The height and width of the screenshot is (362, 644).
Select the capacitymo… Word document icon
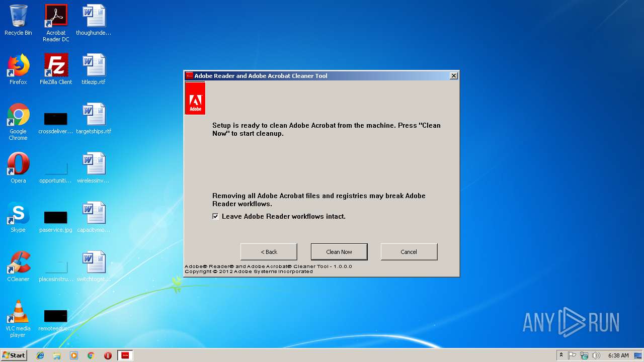tap(94, 218)
